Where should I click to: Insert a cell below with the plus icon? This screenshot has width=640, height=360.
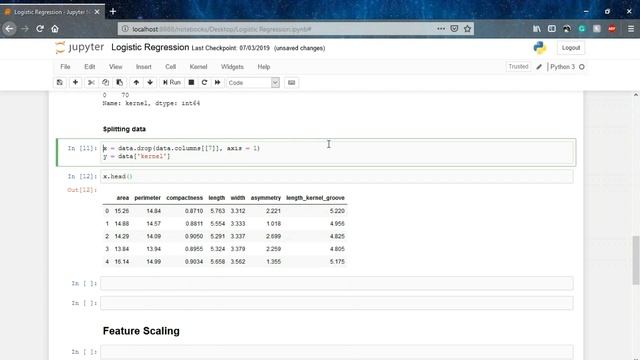tap(75, 82)
